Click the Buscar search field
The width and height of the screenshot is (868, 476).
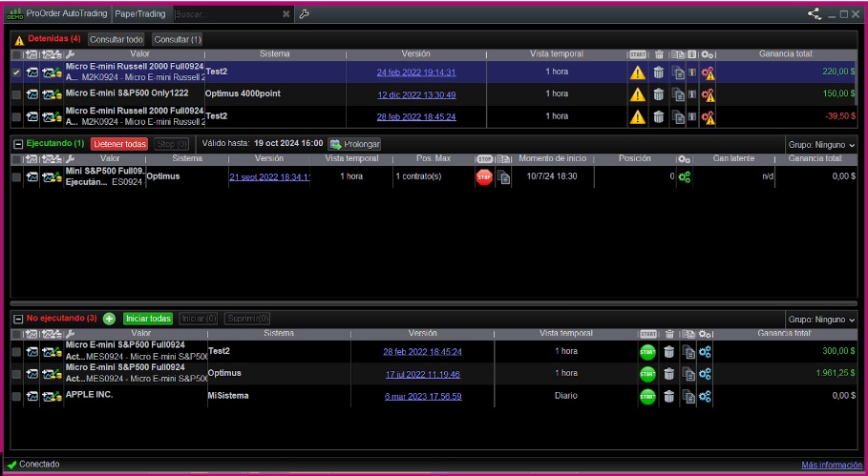coord(225,14)
